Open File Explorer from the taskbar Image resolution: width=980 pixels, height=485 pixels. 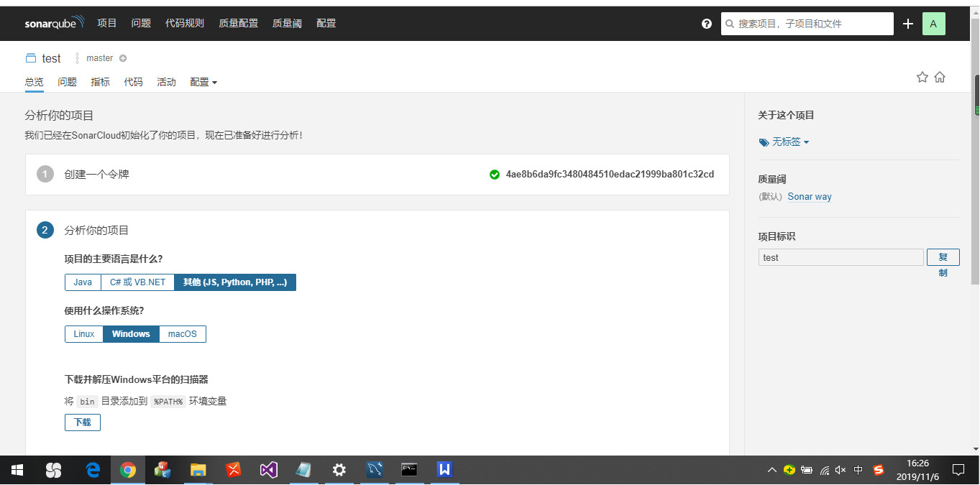coord(198,470)
